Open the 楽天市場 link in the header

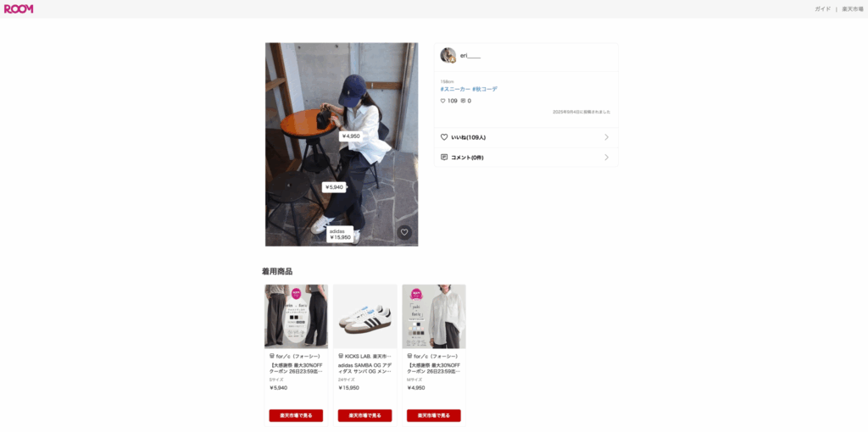[853, 8]
